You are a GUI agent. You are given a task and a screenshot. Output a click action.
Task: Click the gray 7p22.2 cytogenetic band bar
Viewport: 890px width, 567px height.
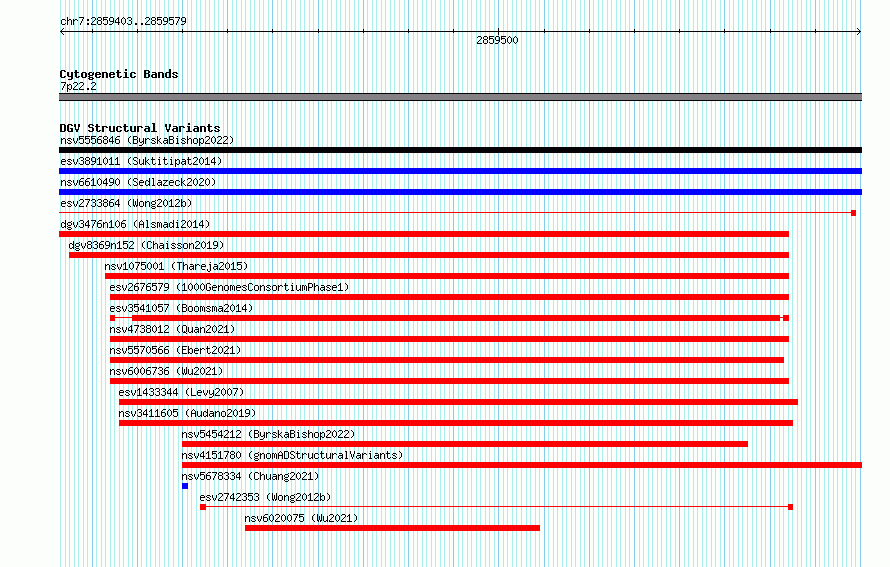tap(460, 98)
